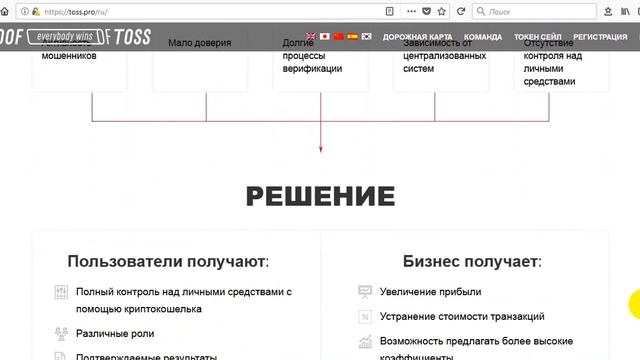This screenshot has height=360, width=640.
Task: Save page to Pocket icon
Action: (427, 11)
